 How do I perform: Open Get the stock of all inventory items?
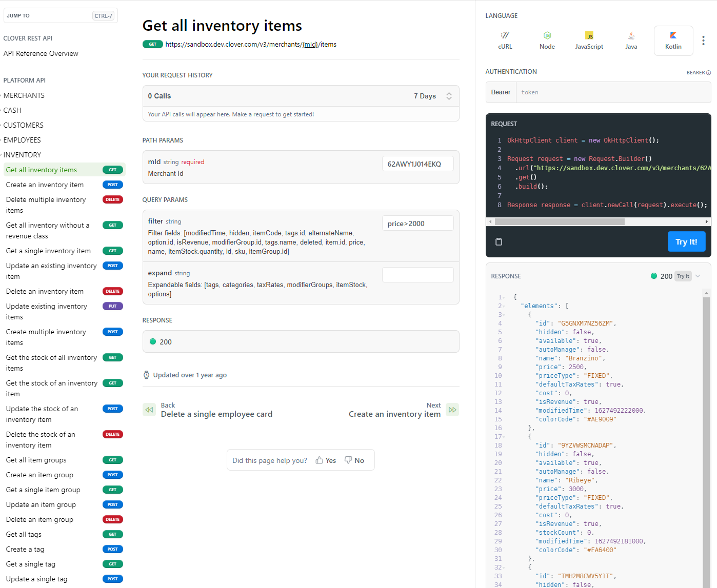point(51,362)
